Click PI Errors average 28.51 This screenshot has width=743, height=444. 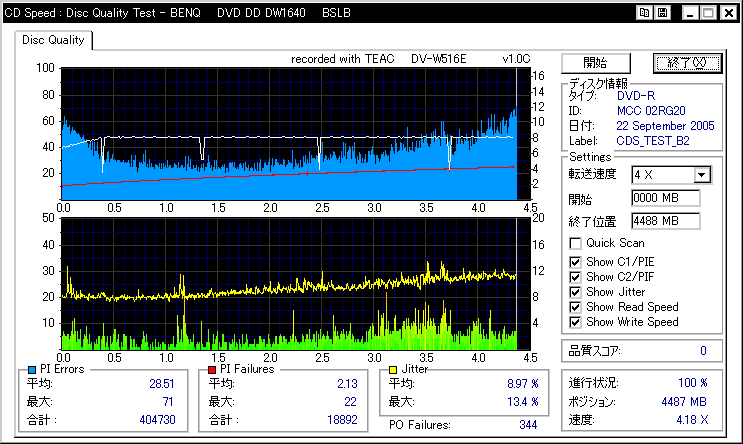pyautogui.click(x=162, y=384)
